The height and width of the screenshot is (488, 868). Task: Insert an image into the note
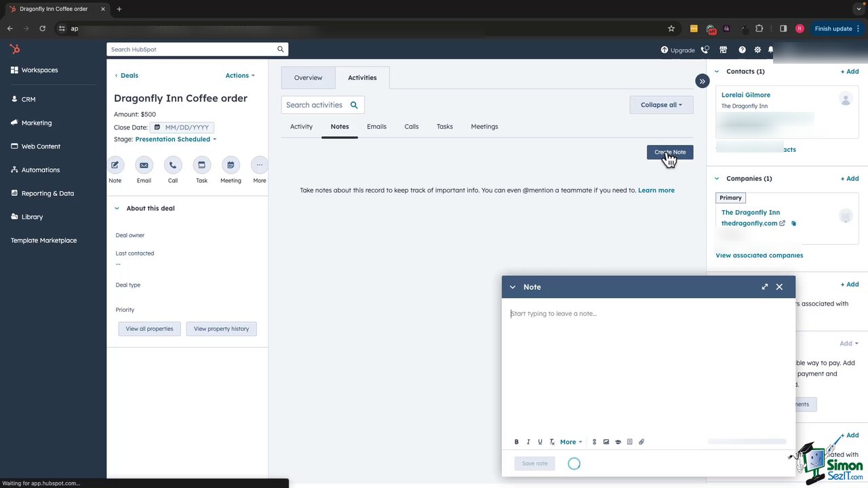(x=606, y=442)
